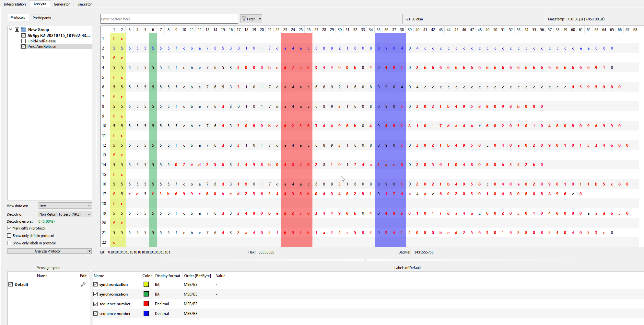The width and height of the screenshot is (644, 325).
Task: Click the vertical splitter handle left of the row numbers
Action: click(96, 134)
